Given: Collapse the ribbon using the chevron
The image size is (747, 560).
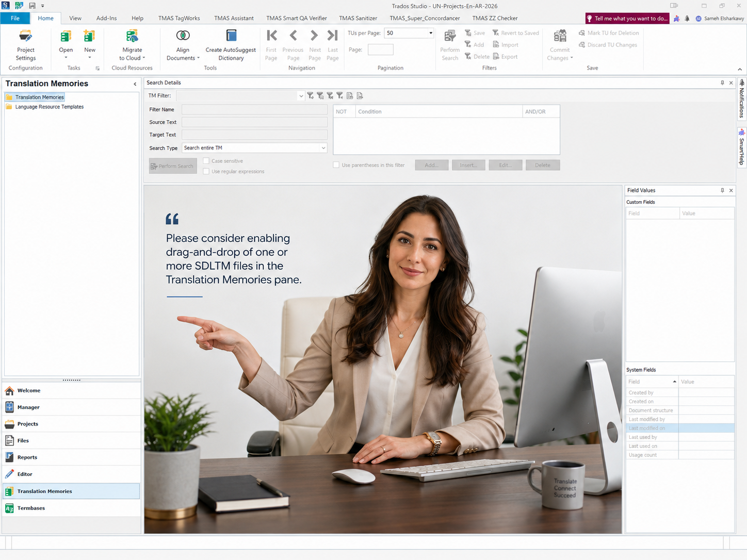Looking at the screenshot, I should click(740, 69).
